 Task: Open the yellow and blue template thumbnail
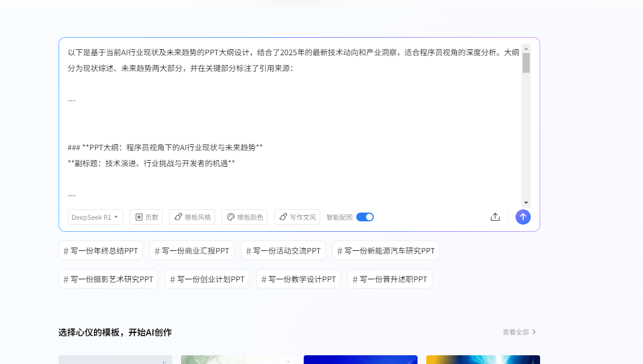click(x=483, y=360)
